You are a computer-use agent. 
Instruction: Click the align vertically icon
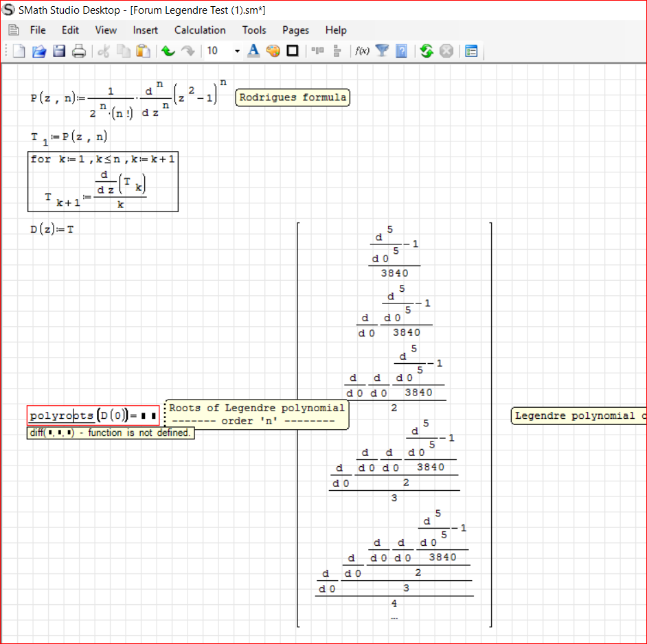(337, 51)
